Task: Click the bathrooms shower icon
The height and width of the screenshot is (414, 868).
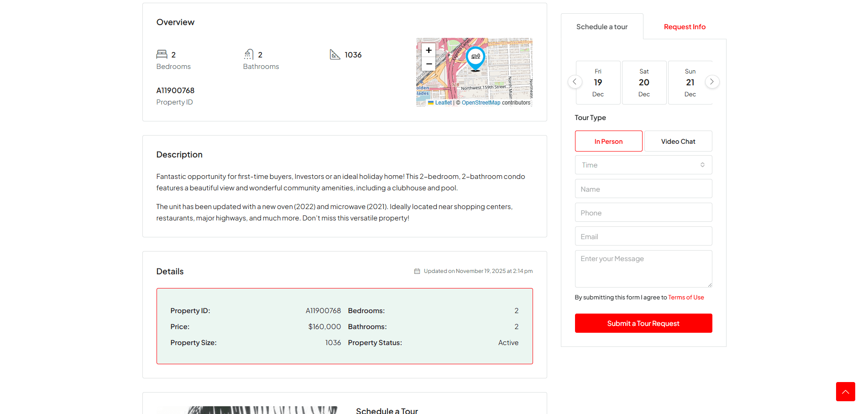Action: coord(249,54)
